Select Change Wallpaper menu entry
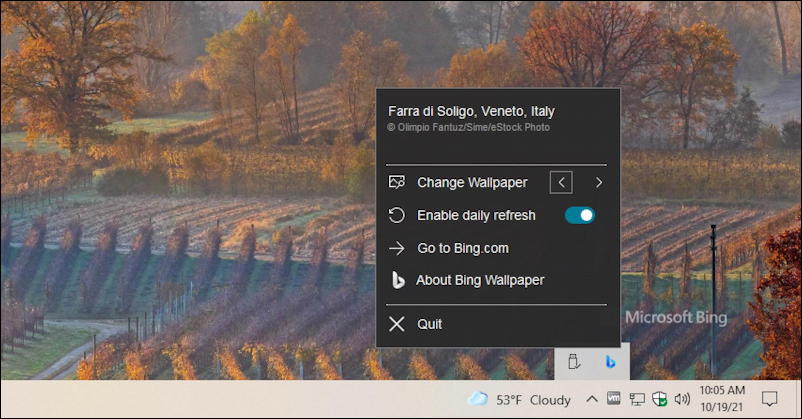The width and height of the screenshot is (802, 419). tap(472, 183)
